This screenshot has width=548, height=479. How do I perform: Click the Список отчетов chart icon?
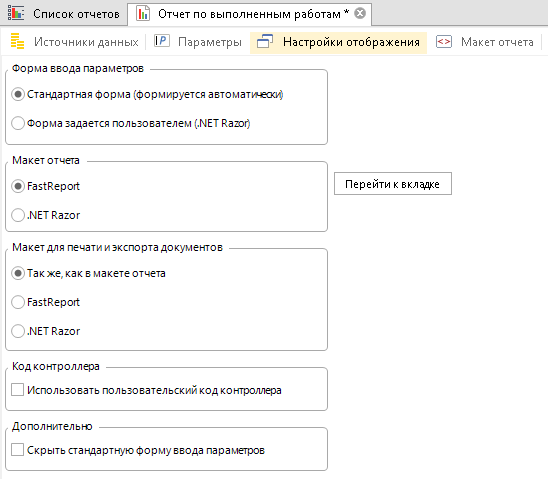[16, 13]
